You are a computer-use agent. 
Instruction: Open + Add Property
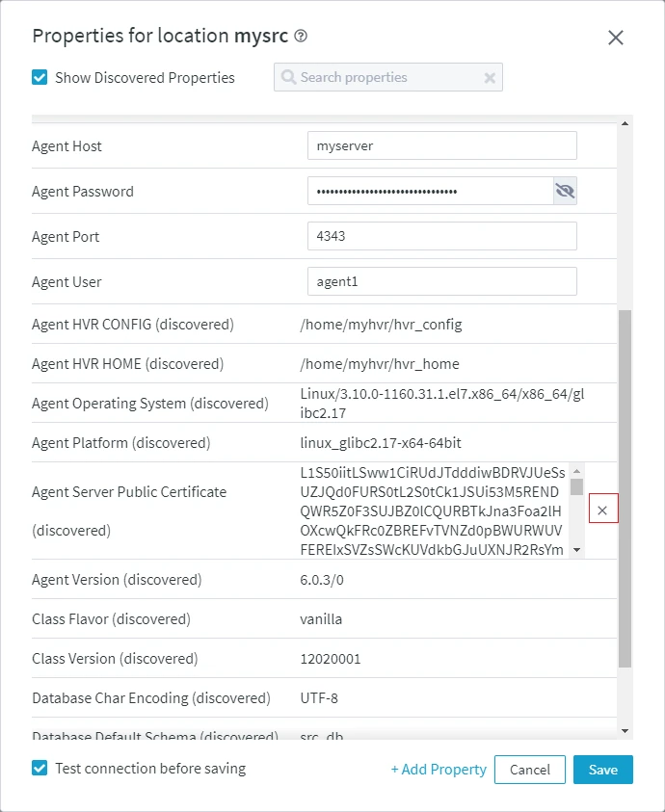pos(439,769)
